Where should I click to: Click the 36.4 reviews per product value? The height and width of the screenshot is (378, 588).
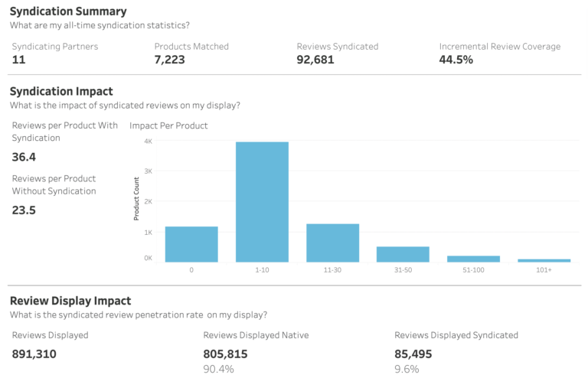pos(24,157)
